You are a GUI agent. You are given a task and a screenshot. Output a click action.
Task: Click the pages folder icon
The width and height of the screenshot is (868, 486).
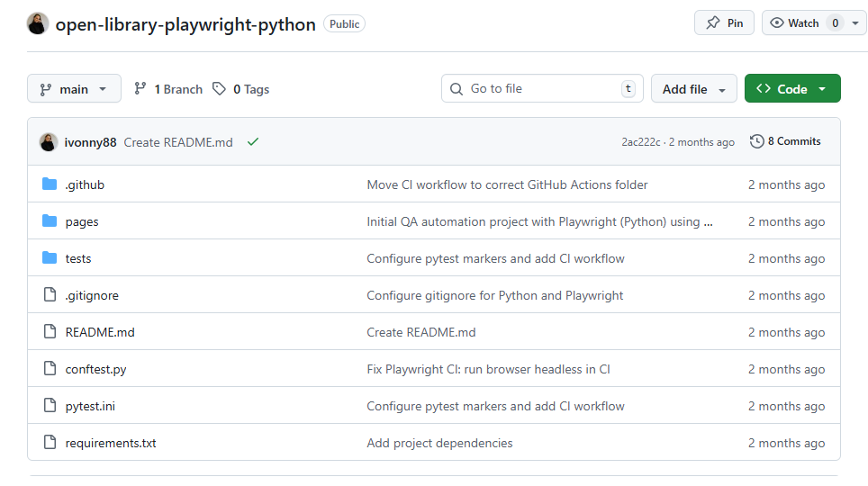click(x=50, y=220)
